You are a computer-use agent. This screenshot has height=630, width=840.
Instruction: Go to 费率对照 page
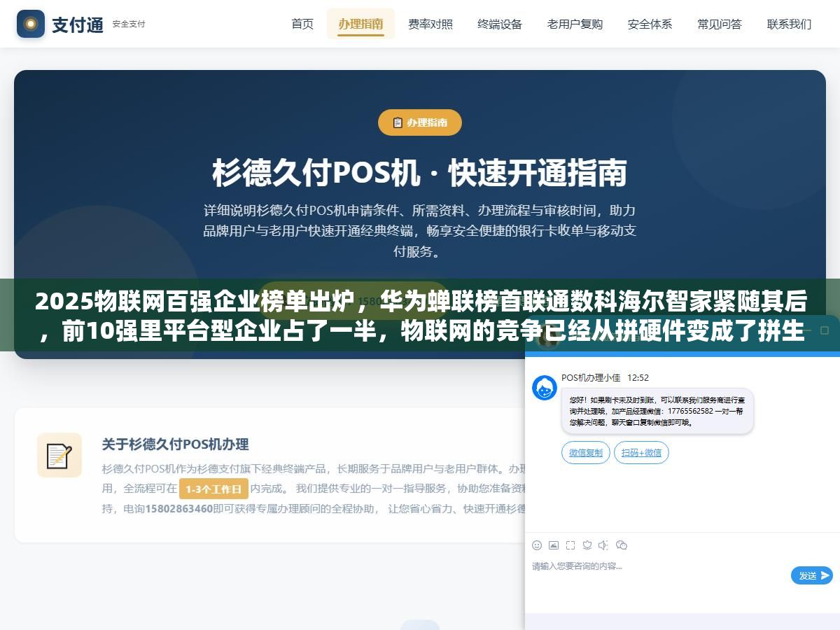(430, 24)
